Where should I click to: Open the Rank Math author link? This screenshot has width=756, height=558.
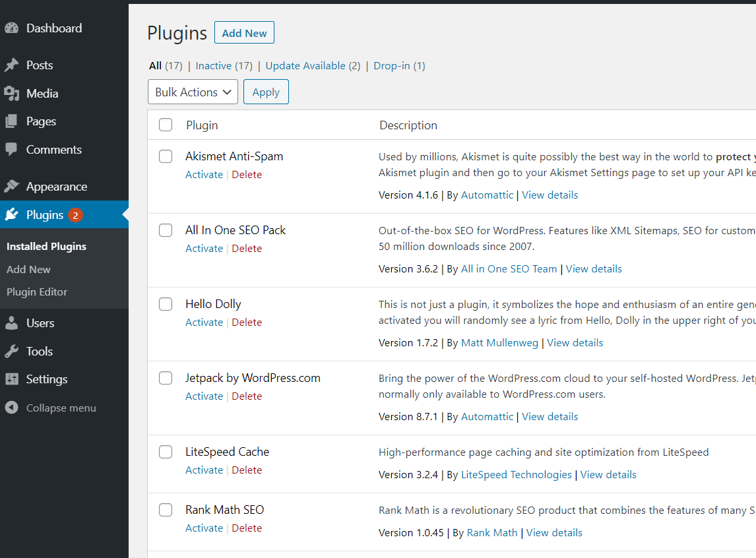(x=491, y=532)
